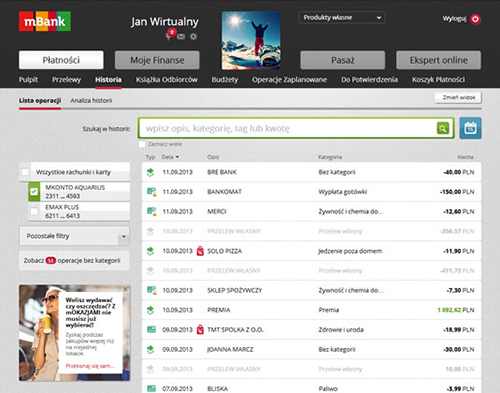
Task: Open the blue calendar date picker
Action: coord(470,128)
